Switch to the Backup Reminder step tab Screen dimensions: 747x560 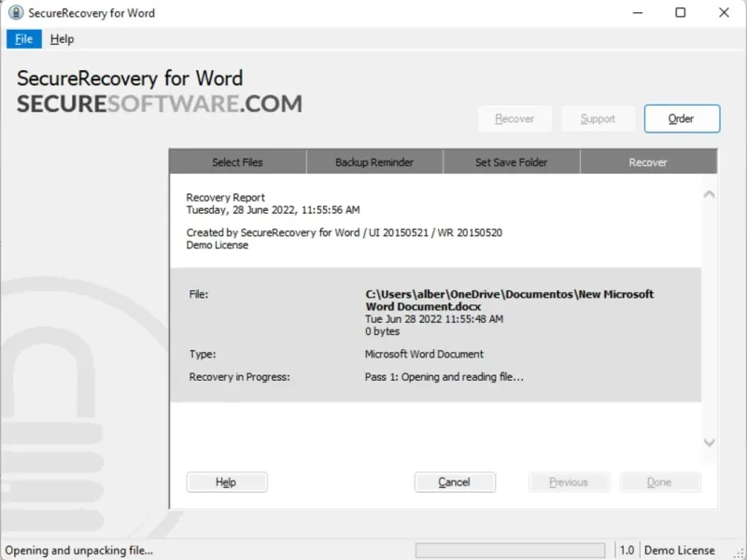click(x=374, y=161)
